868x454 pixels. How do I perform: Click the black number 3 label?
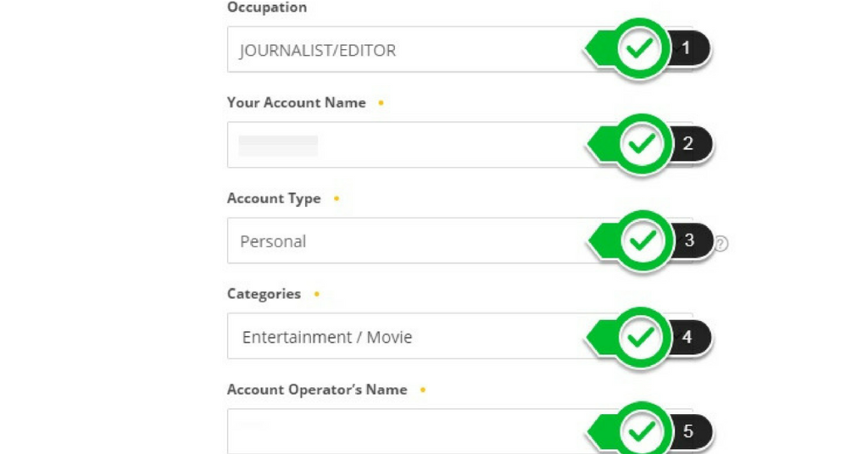[x=690, y=240]
